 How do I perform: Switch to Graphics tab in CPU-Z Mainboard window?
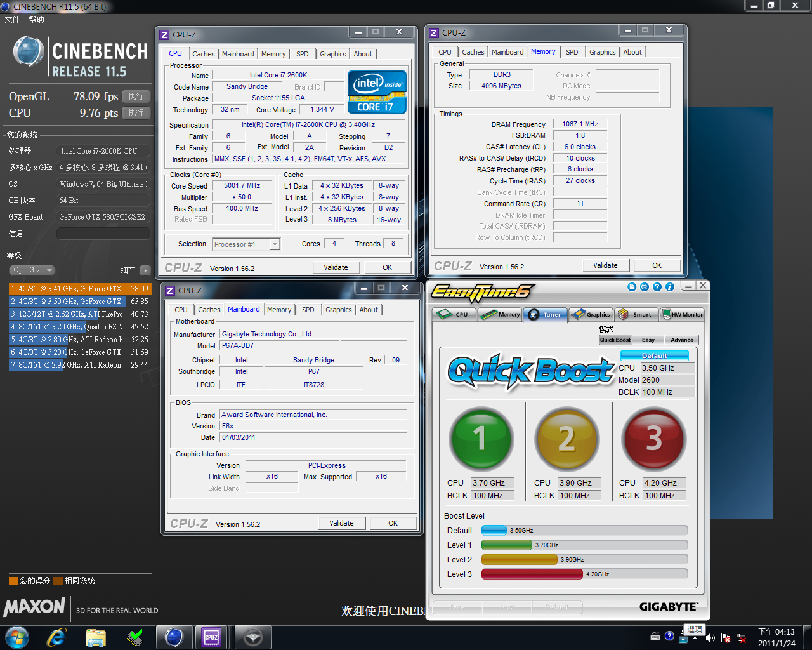tap(339, 310)
